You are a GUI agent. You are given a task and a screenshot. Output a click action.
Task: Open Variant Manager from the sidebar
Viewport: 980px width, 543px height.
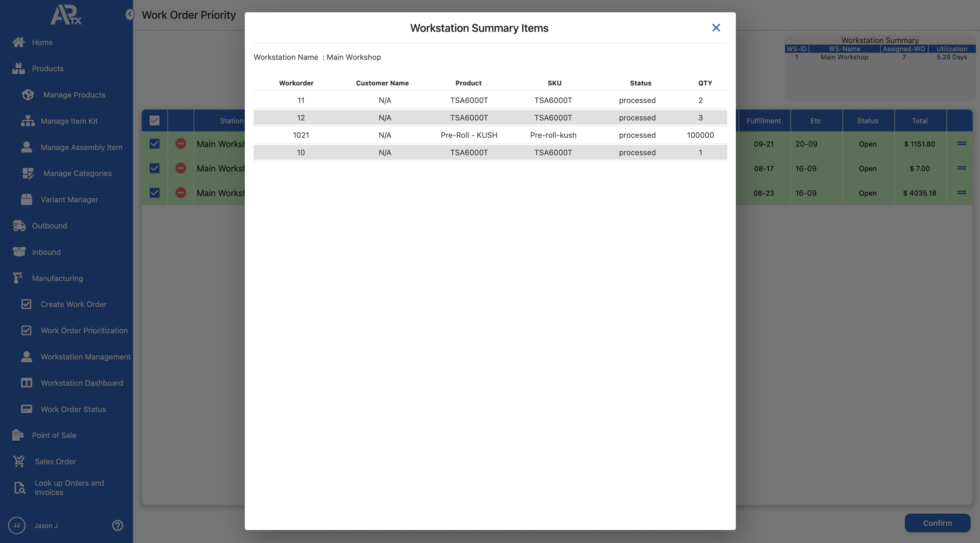pyautogui.click(x=69, y=200)
